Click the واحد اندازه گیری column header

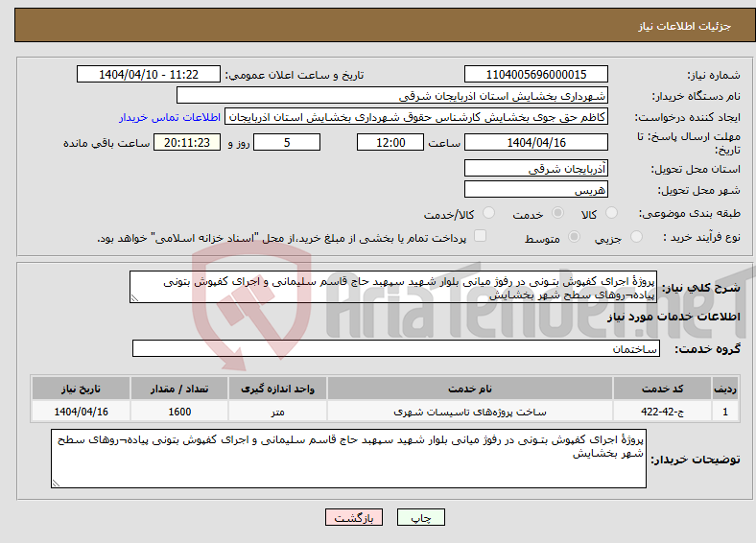(277, 389)
